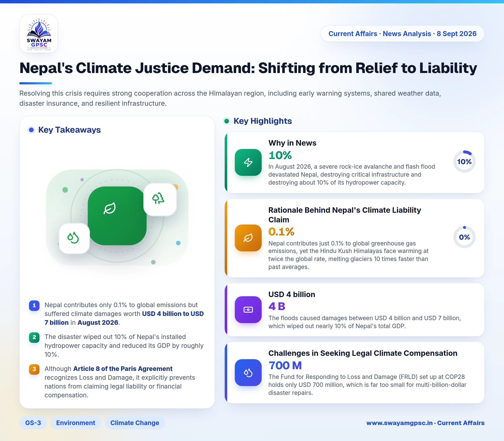Image resolution: width=504 pixels, height=441 pixels.
Task: Click the orange leaf icon
Action: coord(248,238)
